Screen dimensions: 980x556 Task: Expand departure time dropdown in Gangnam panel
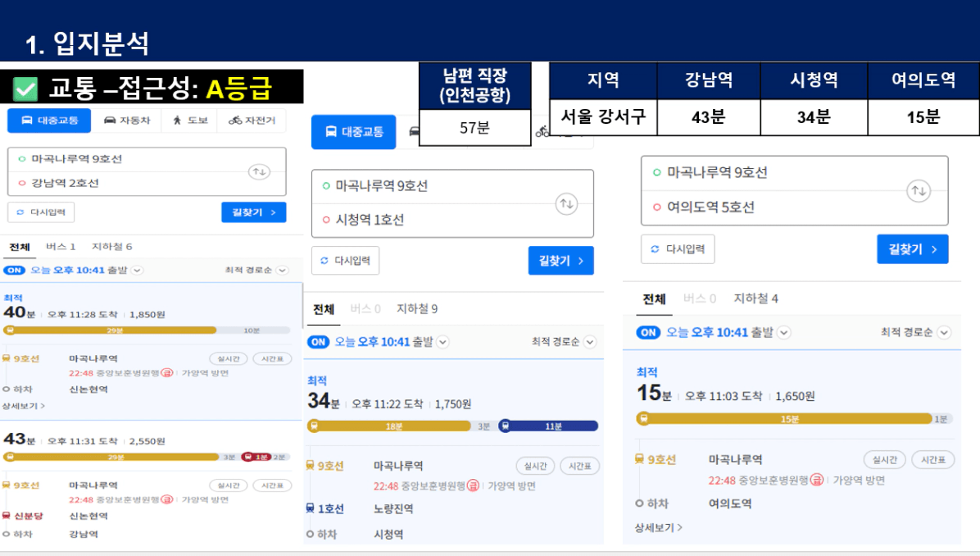coord(137,270)
